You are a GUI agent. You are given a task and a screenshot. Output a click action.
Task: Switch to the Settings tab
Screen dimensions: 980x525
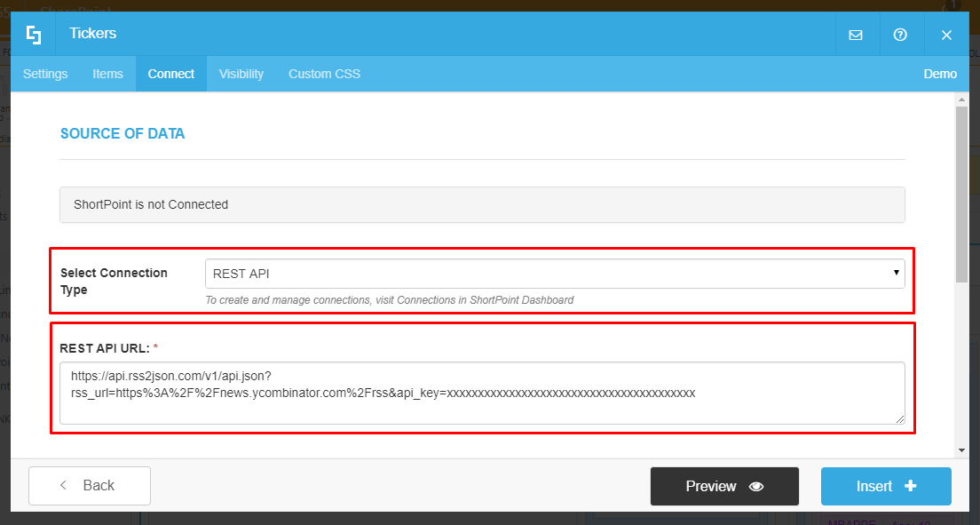tap(45, 74)
